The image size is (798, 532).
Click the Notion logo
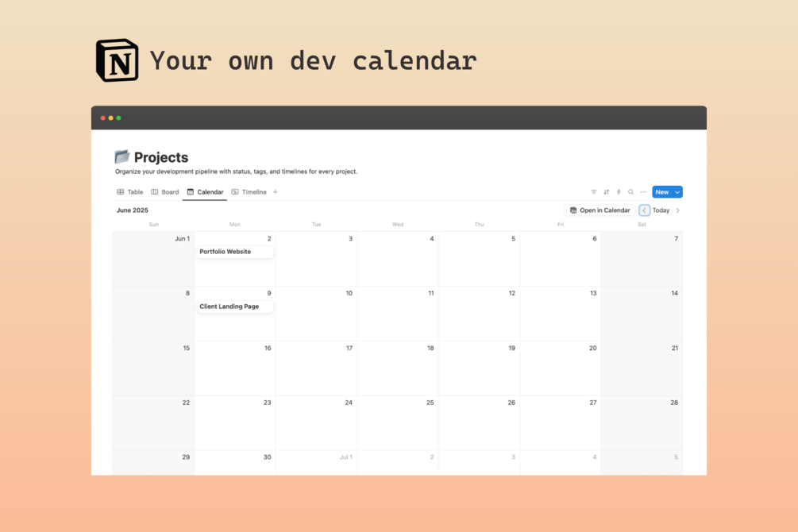[117, 60]
